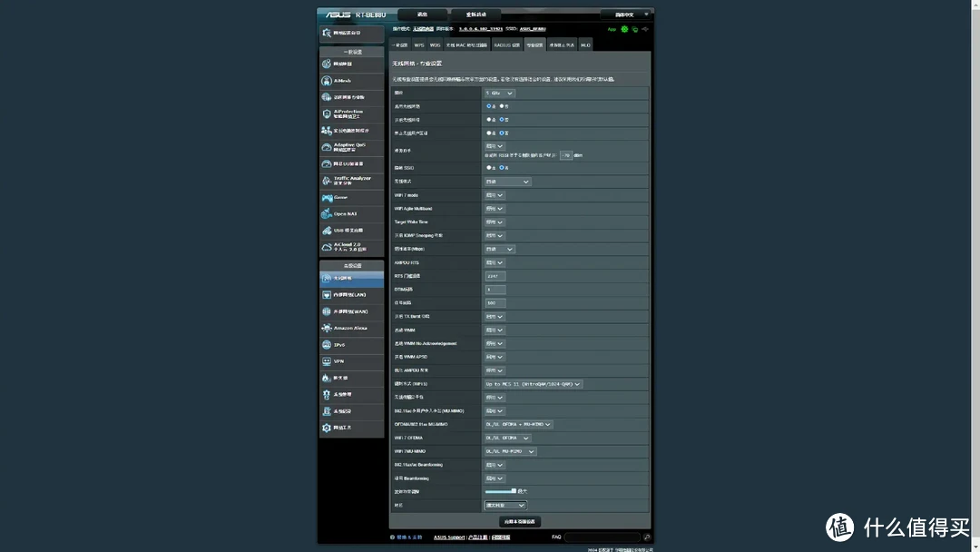Open the Network Map sidebar icon
This screenshot has height=552, width=980.
[327, 64]
